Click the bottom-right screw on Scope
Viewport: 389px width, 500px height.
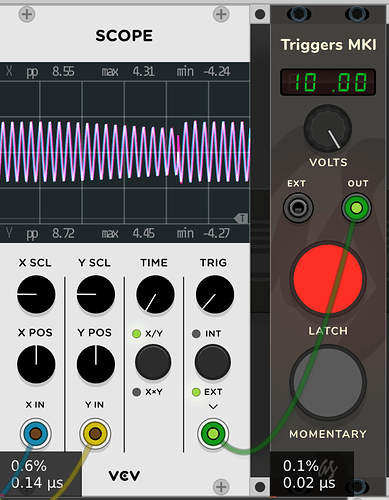(x=221, y=487)
